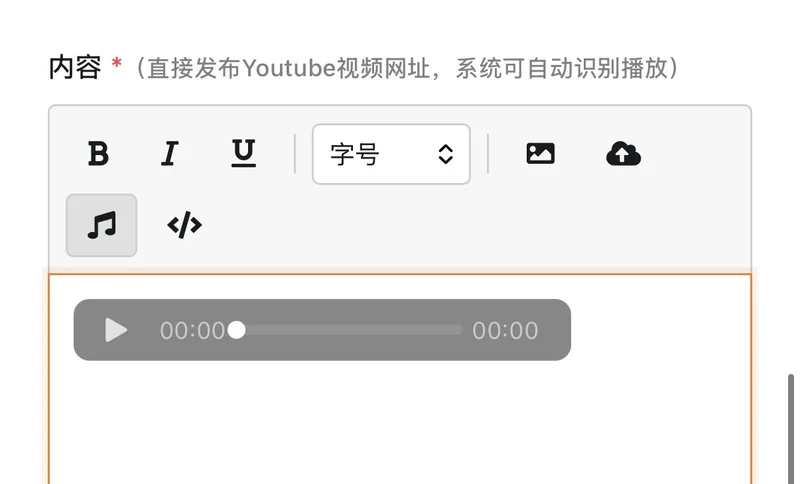The height and width of the screenshot is (484, 800).
Task: Open the 字号 font size dropdown
Action: click(x=391, y=154)
